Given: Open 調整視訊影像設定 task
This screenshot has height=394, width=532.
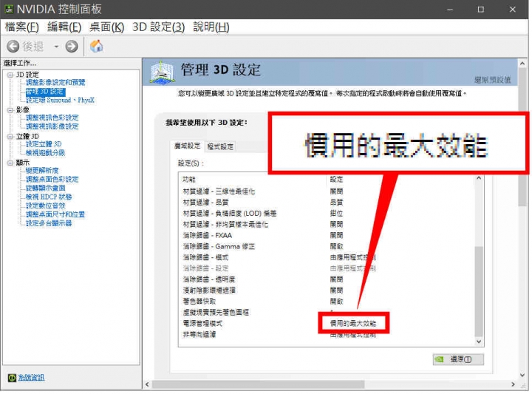Looking at the screenshot, I should coord(52,126).
